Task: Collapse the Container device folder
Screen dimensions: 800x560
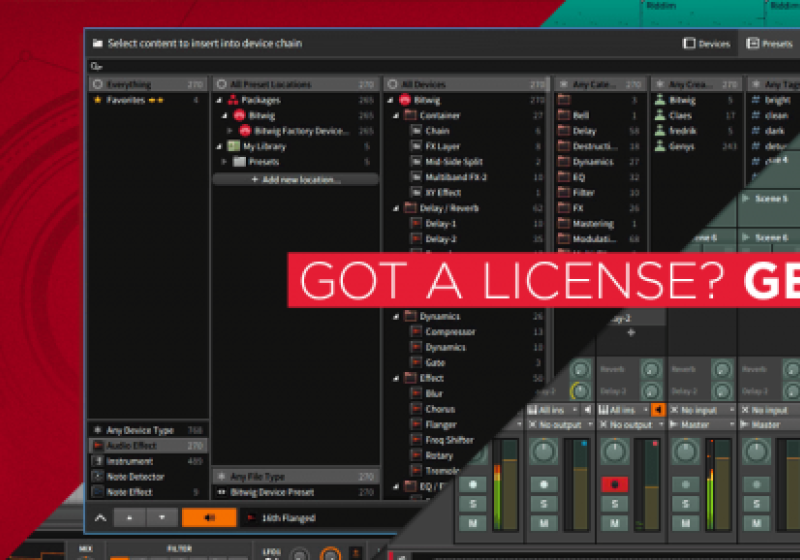Action: 396,116
